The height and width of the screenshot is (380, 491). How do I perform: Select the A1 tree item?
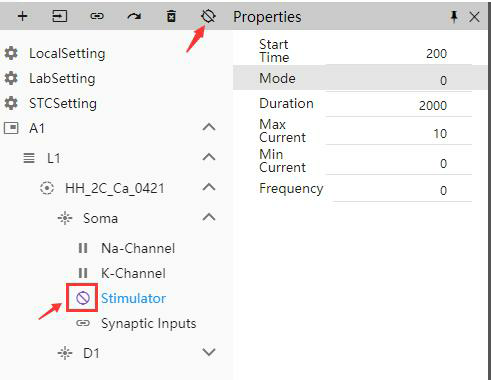pyautogui.click(x=37, y=128)
